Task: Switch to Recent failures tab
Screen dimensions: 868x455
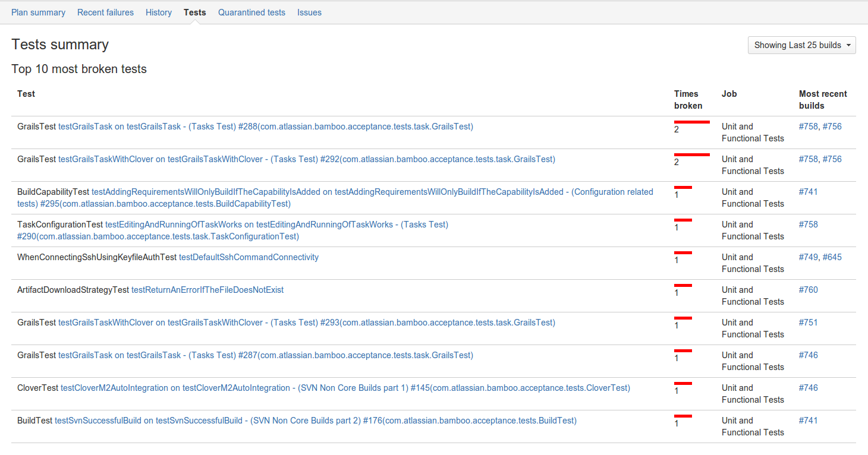Action: click(x=105, y=12)
